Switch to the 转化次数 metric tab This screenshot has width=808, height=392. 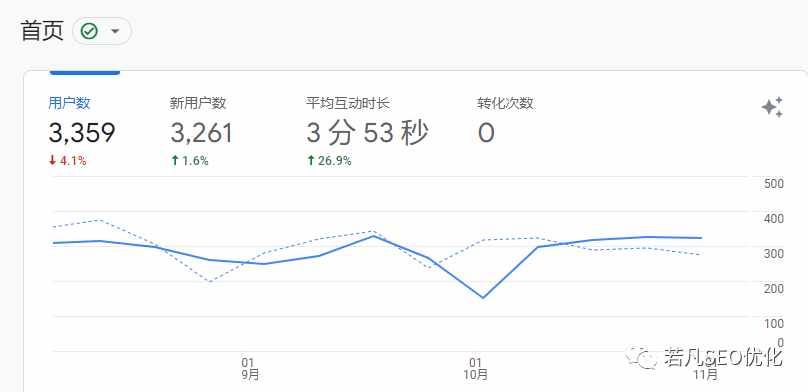pos(505,104)
